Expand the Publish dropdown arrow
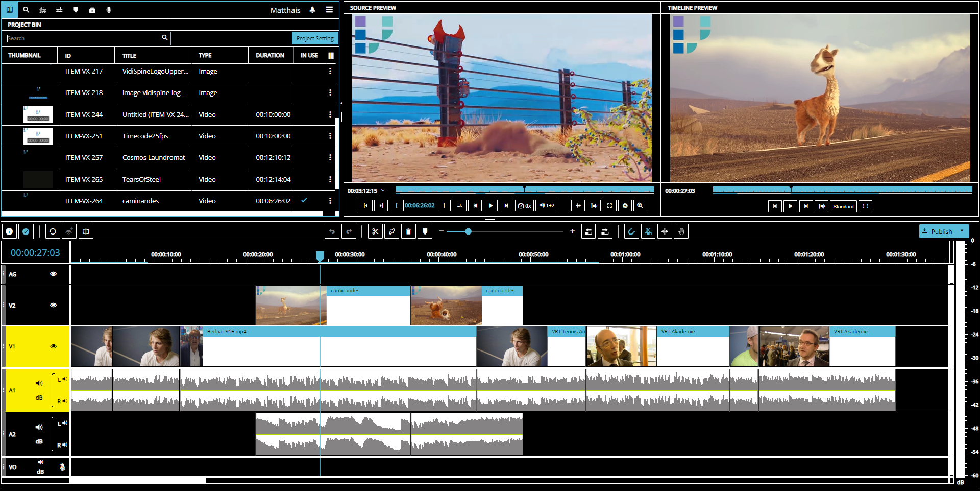The height and width of the screenshot is (491, 980). pos(962,231)
